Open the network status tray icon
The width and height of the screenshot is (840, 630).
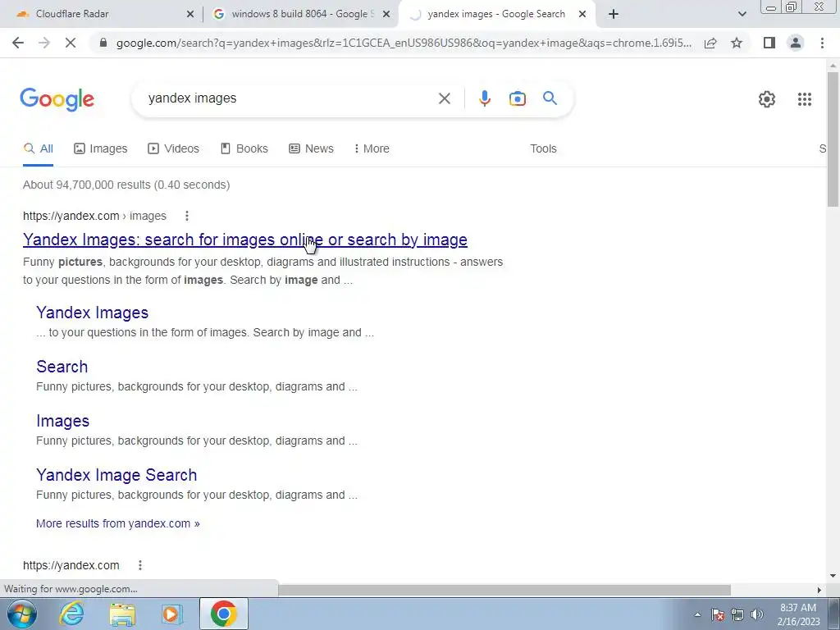coord(737,614)
